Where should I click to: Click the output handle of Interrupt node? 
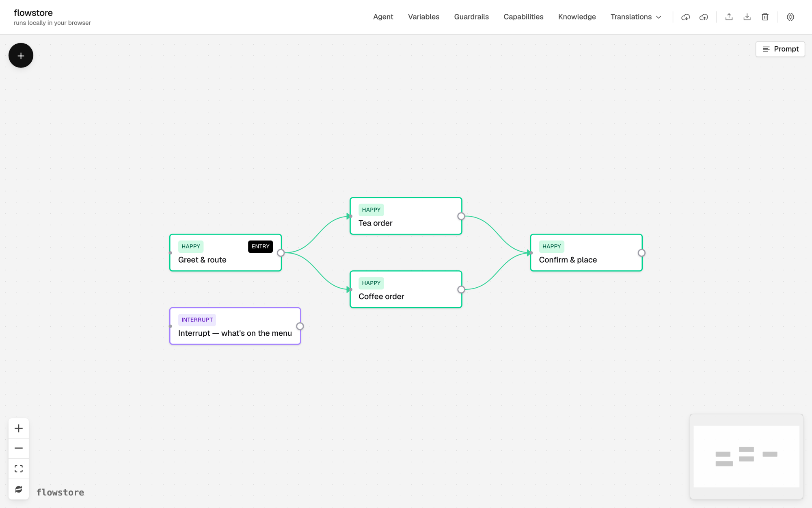coord(300,326)
